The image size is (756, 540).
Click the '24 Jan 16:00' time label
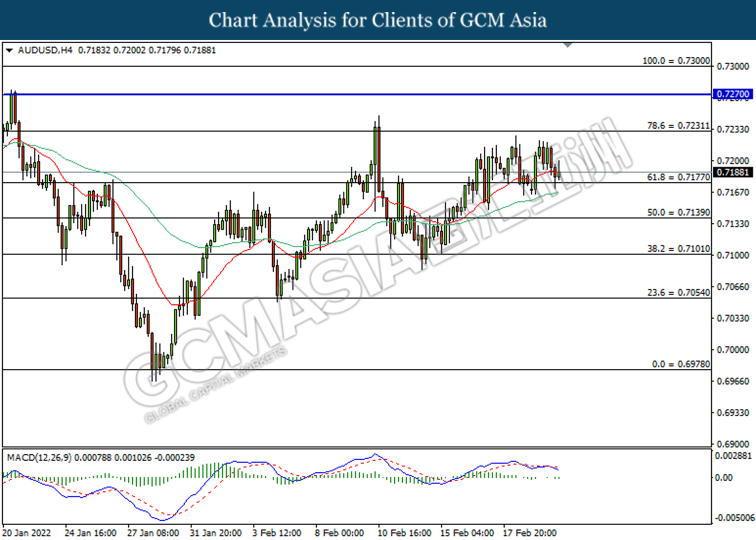(90, 533)
